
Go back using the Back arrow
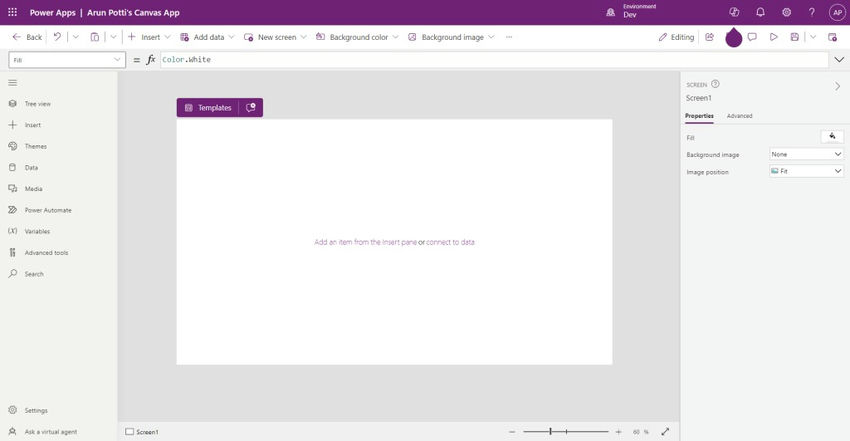click(27, 37)
